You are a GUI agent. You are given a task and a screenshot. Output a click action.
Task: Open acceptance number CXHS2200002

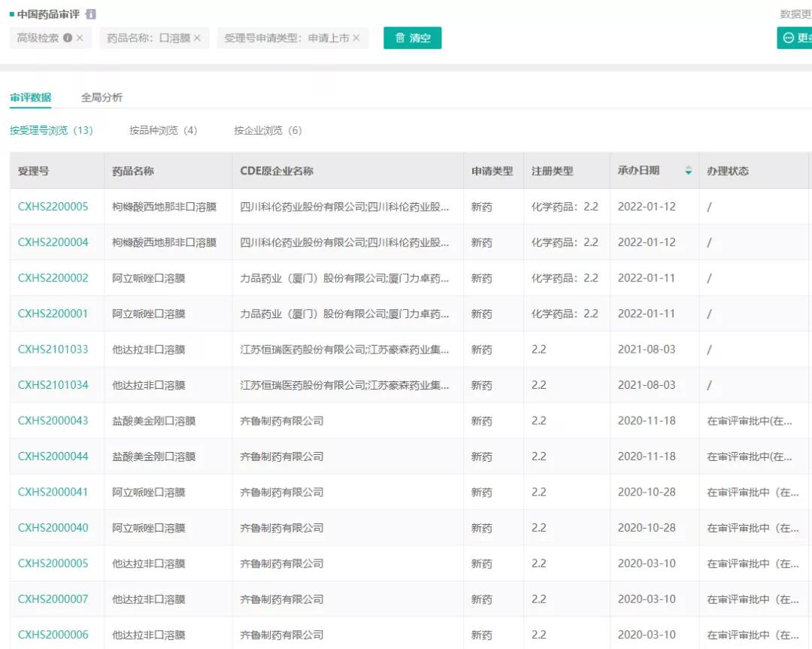[x=53, y=277]
